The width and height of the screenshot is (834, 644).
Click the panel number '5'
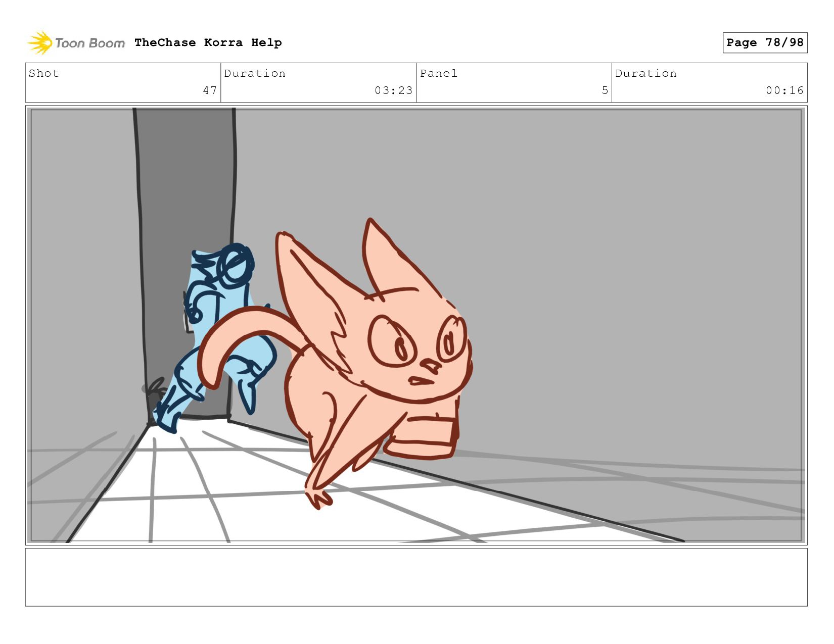(x=605, y=90)
